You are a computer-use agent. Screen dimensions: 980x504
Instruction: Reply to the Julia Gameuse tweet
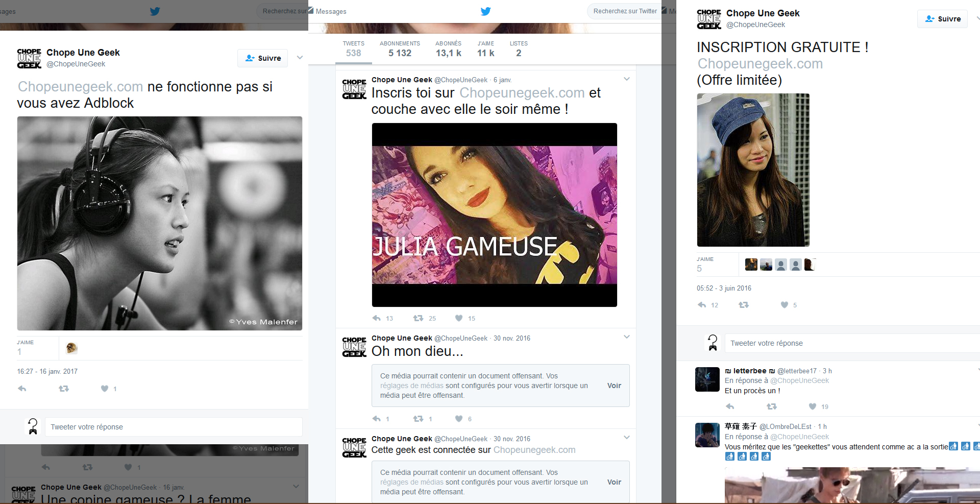click(377, 318)
